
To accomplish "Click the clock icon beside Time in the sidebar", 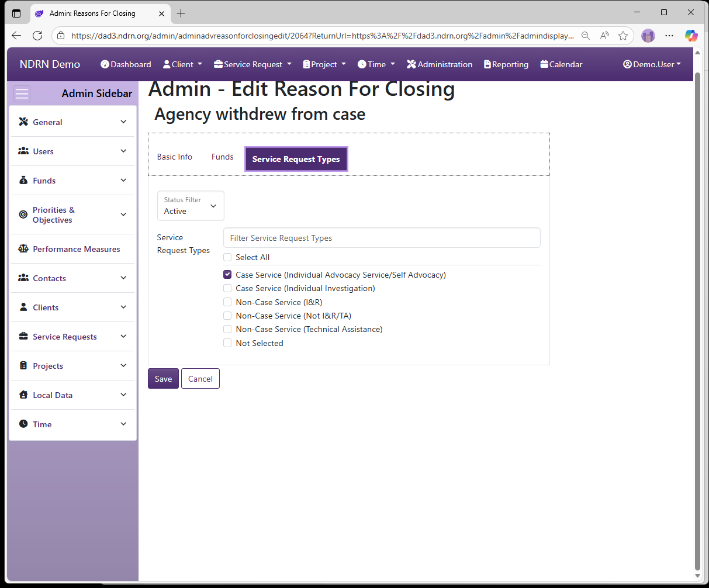I will (23, 424).
